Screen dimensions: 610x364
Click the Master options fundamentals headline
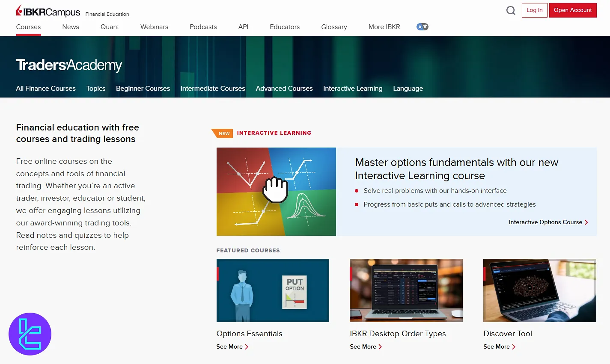click(x=457, y=169)
